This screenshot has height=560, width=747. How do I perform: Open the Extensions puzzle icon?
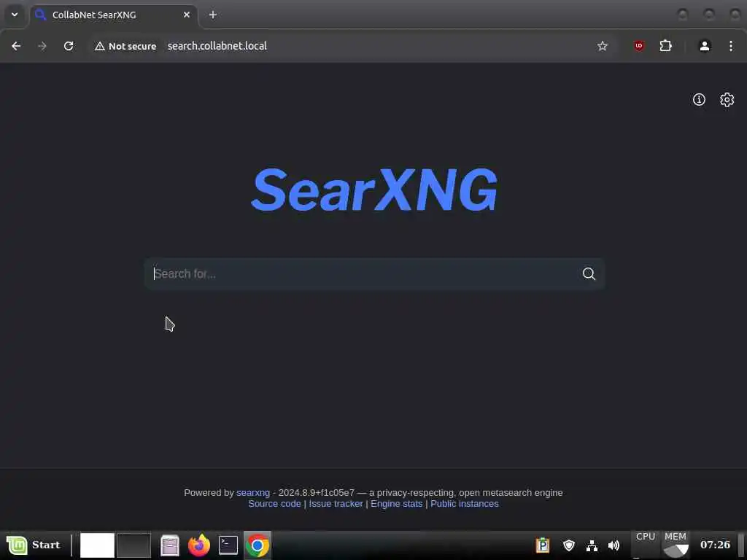[x=665, y=46]
